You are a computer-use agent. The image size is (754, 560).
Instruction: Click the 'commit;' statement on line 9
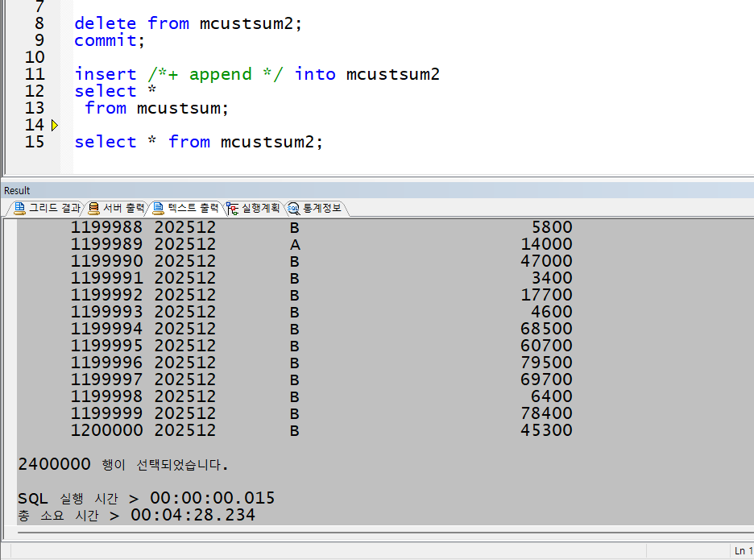pyautogui.click(x=110, y=40)
